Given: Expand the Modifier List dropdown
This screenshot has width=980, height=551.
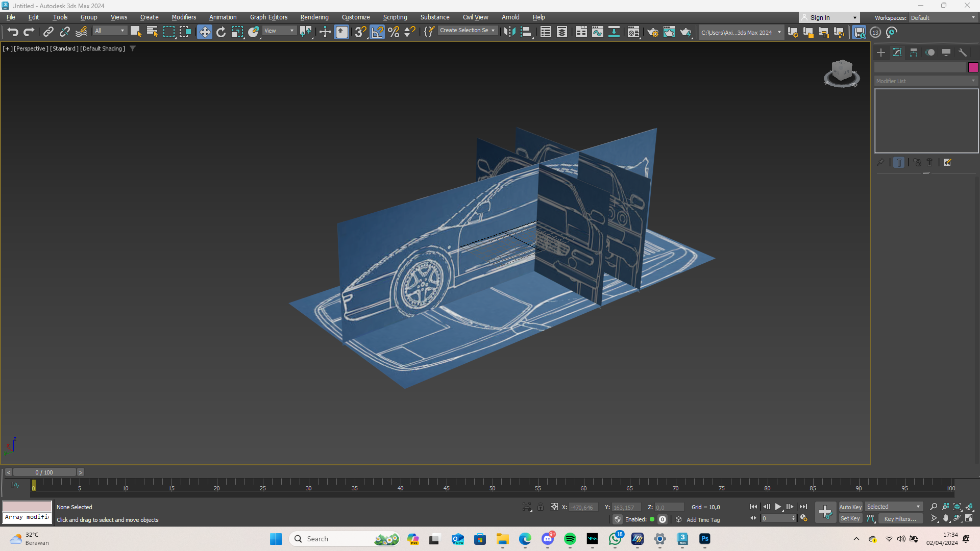Looking at the screenshot, I should (925, 81).
